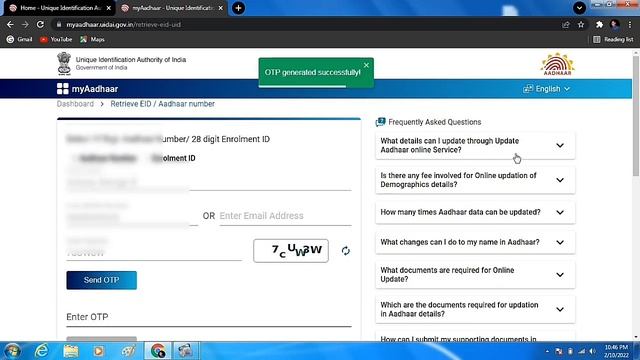Image resolution: width=640 pixels, height=360 pixels.
Task: Open the media player taskbar icon
Action: click(x=98, y=351)
